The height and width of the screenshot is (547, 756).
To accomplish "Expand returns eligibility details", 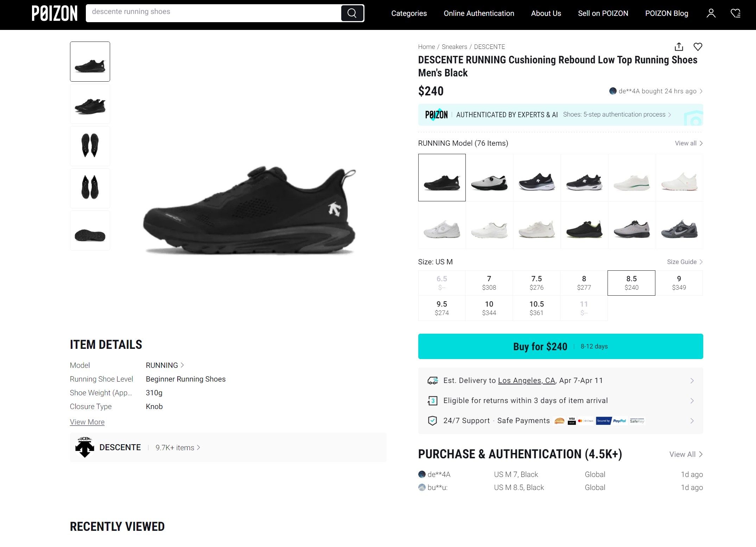I will (692, 401).
